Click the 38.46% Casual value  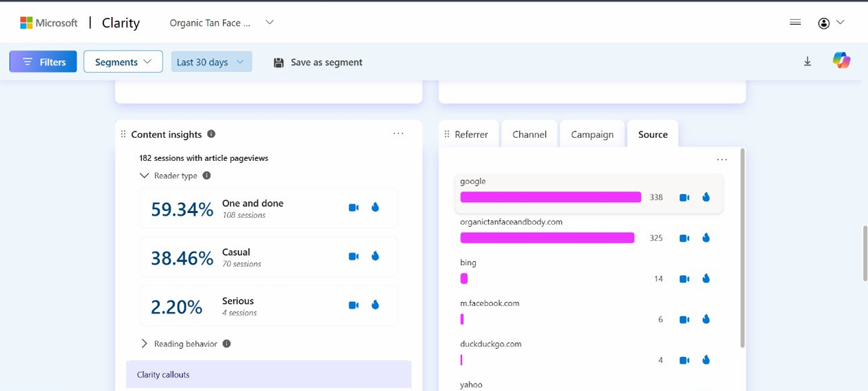(182, 258)
